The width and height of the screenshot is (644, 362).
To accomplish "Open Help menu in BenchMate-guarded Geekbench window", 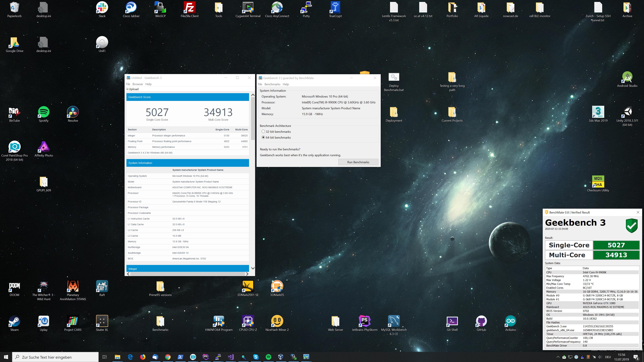I will point(286,84).
